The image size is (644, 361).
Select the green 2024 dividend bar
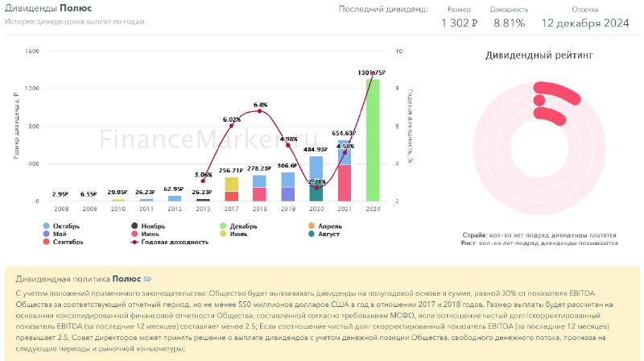373,140
